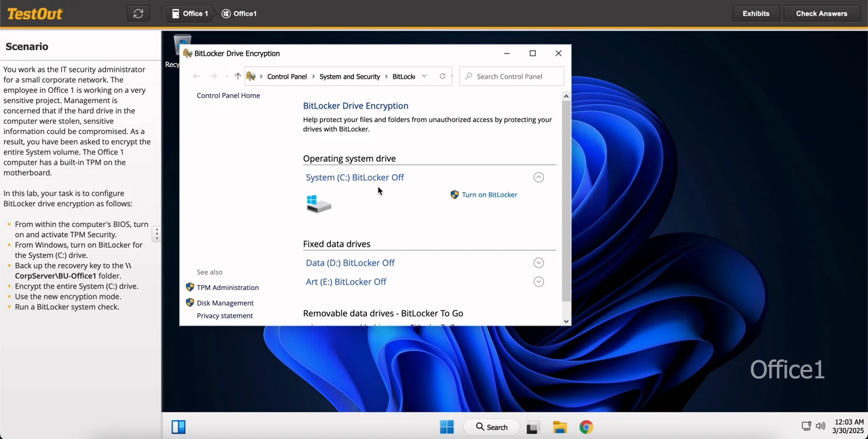This screenshot has width=868, height=439.
Task: Expand the Data (D:) drive section
Action: pos(538,263)
